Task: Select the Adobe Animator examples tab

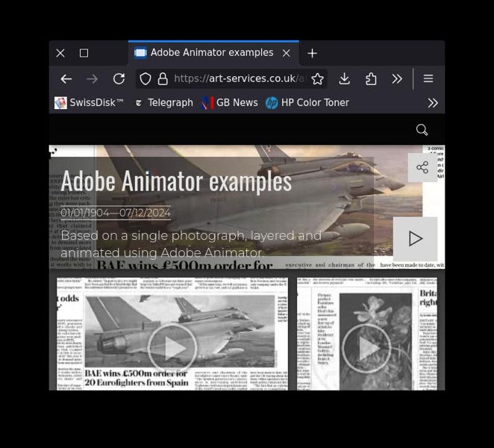Action: point(213,53)
